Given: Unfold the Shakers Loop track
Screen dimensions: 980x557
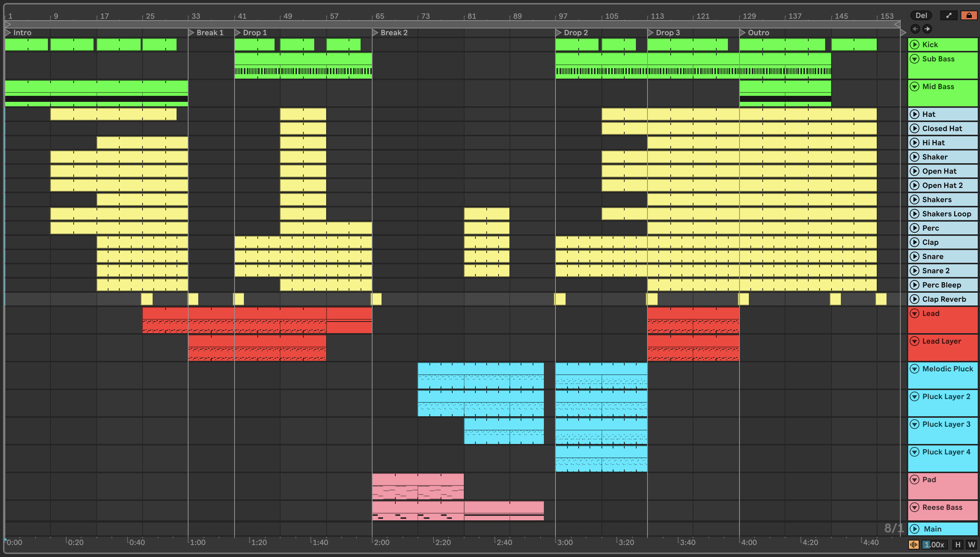Looking at the screenshot, I should pyautogui.click(x=914, y=214).
